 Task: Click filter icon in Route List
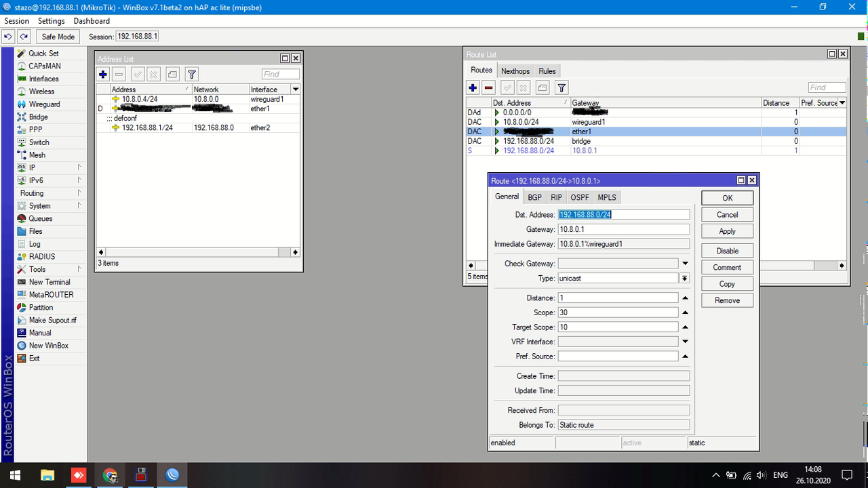[x=561, y=87]
